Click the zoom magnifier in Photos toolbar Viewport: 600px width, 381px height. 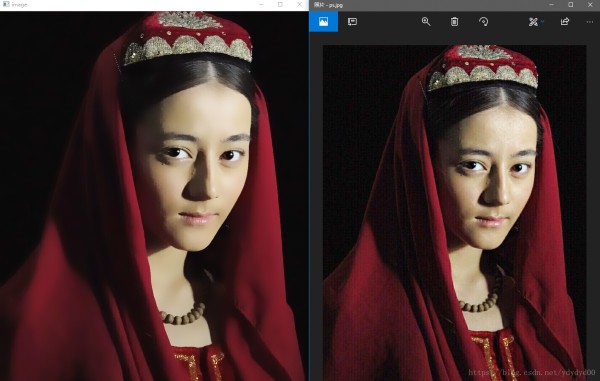[x=426, y=22]
